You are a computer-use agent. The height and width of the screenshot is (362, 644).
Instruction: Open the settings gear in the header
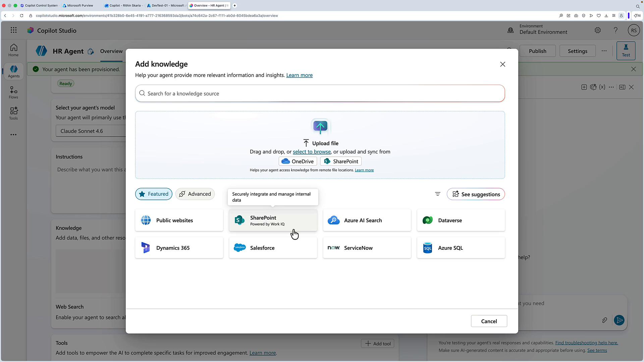click(x=598, y=30)
